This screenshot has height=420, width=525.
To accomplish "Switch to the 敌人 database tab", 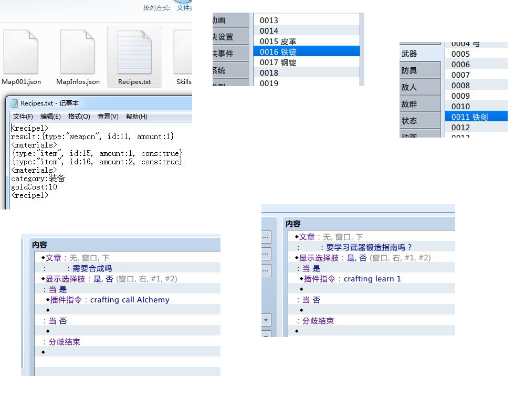I will (420, 87).
